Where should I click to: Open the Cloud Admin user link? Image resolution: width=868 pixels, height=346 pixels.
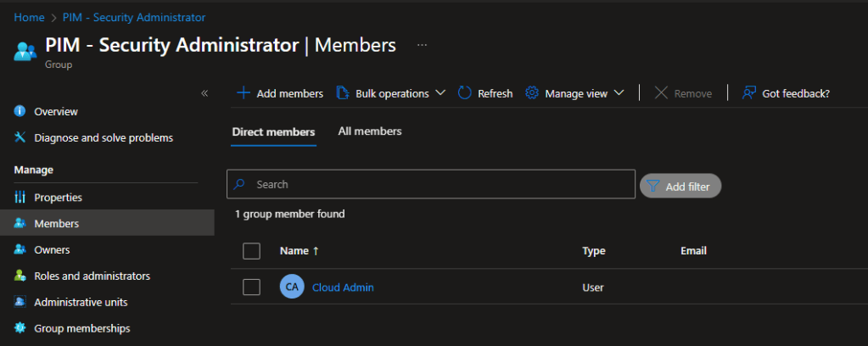pyautogui.click(x=343, y=287)
